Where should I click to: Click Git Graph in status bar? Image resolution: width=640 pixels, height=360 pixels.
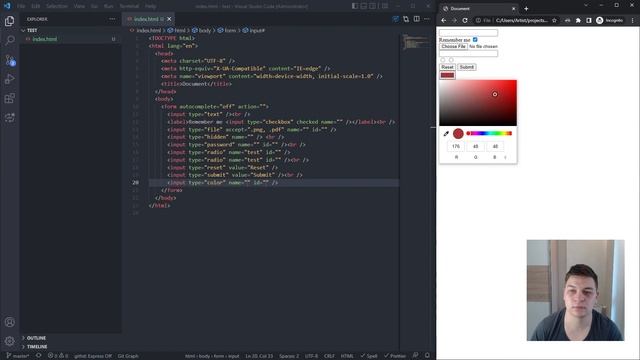(128, 356)
